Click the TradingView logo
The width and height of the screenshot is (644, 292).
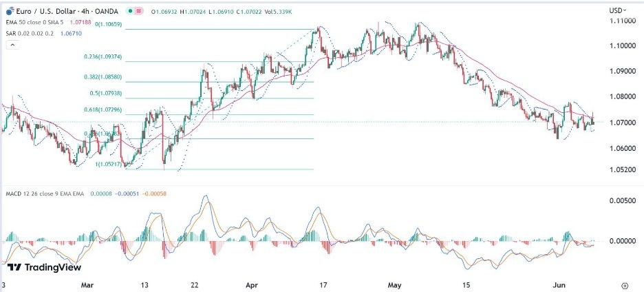[44, 267]
